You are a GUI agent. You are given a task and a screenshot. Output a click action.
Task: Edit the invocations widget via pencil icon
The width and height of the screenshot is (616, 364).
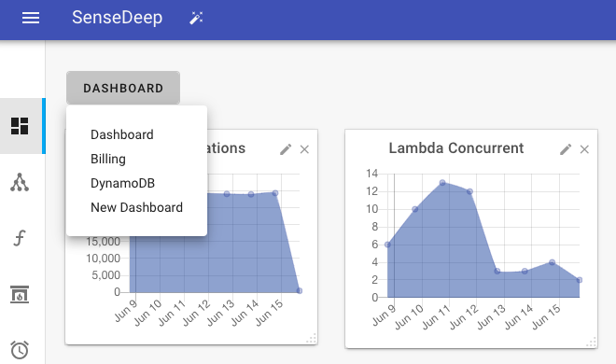(x=286, y=149)
